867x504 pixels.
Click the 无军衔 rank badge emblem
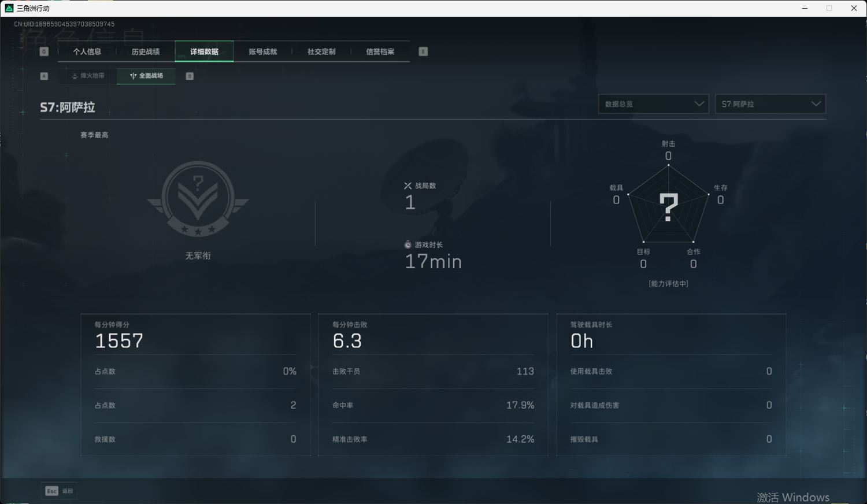pyautogui.click(x=198, y=199)
